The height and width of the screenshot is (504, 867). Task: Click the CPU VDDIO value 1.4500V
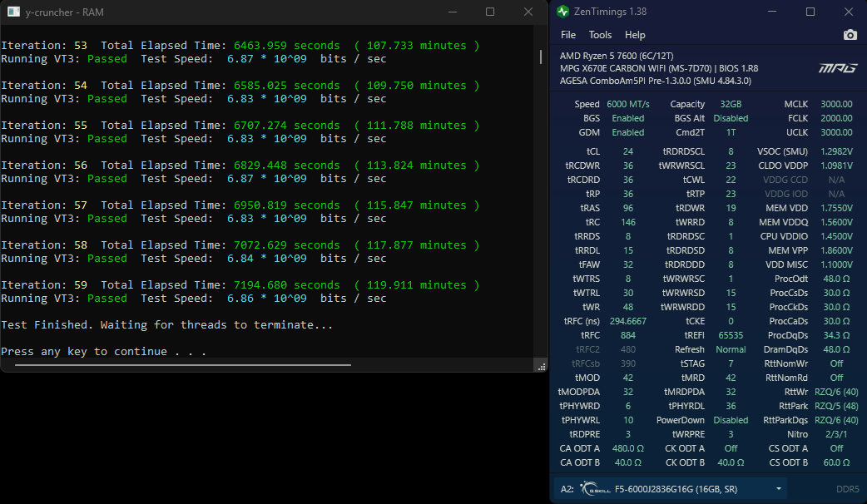click(836, 236)
